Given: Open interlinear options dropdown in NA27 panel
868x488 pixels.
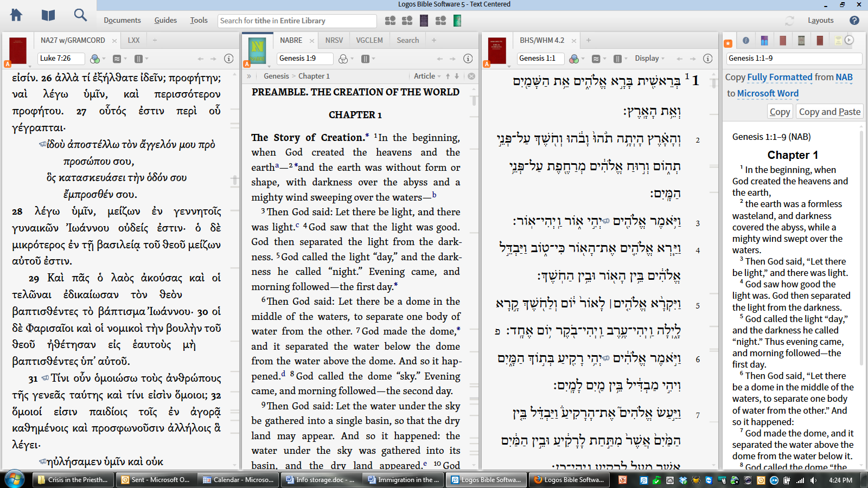Looking at the screenshot, I should tap(119, 59).
